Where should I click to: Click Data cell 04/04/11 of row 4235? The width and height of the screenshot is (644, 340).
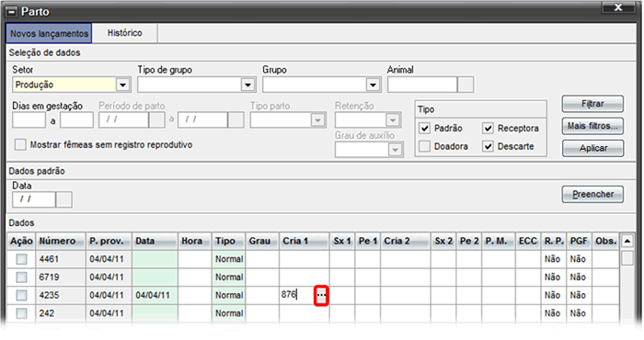pos(155,295)
